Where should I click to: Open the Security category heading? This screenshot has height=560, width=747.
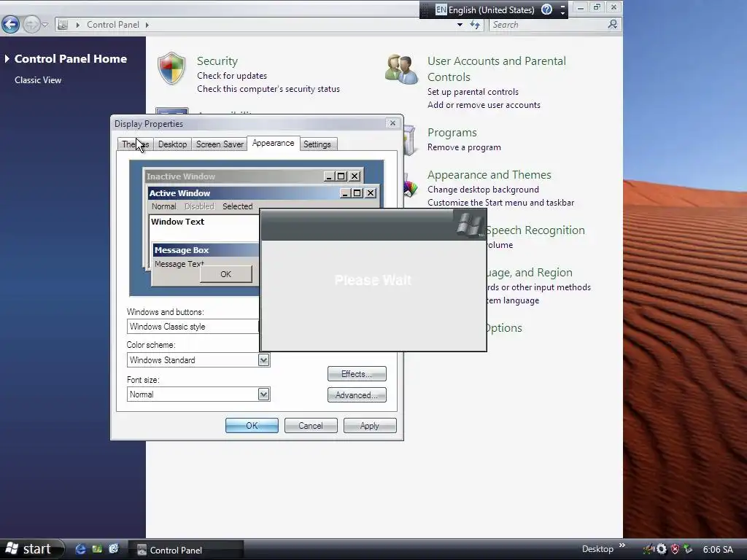point(217,61)
